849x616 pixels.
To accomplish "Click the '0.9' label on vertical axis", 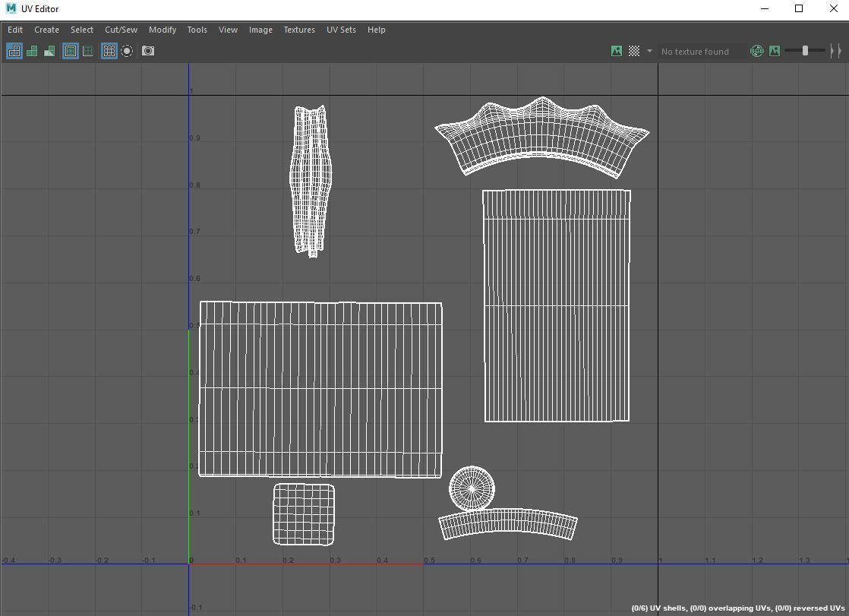I will 195,138.
